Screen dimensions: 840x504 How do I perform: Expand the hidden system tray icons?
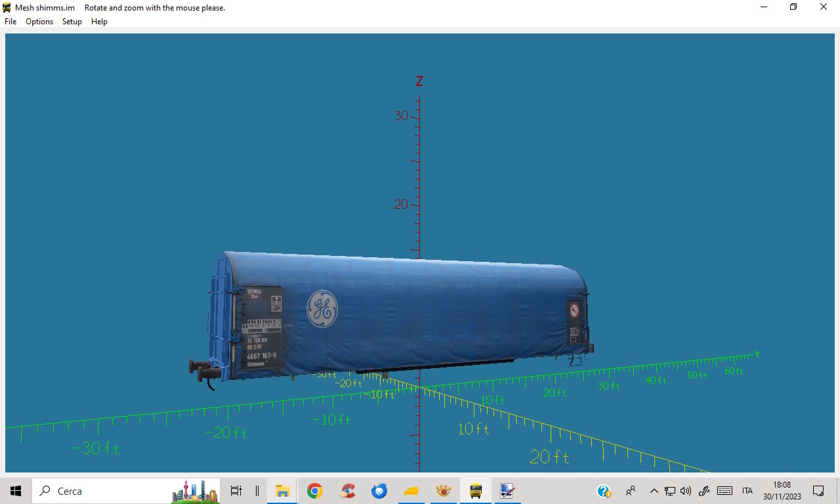pyautogui.click(x=654, y=491)
